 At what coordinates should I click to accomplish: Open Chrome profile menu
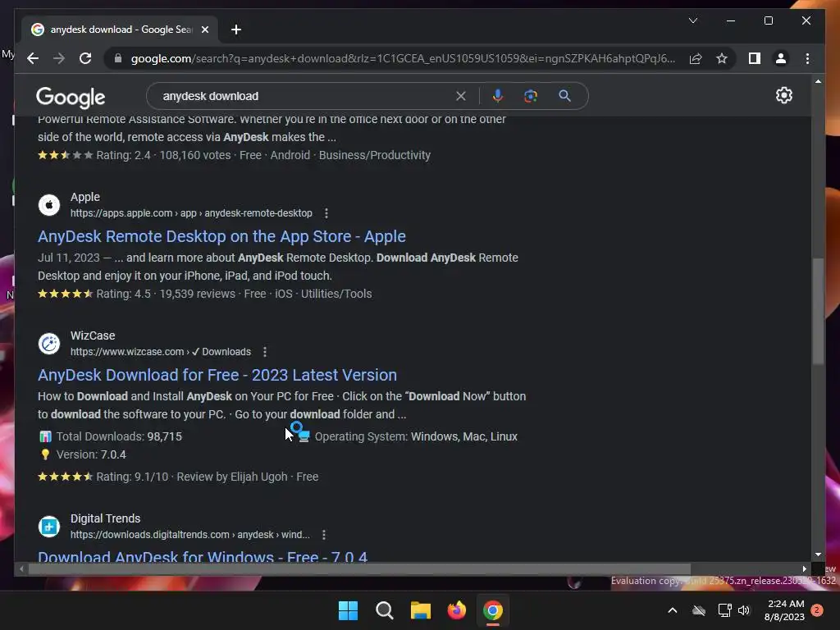[x=781, y=58]
